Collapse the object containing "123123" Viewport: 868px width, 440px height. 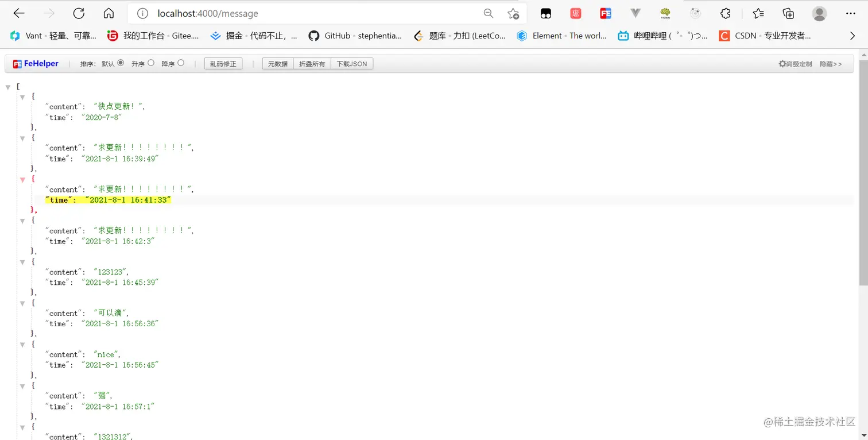(22, 262)
